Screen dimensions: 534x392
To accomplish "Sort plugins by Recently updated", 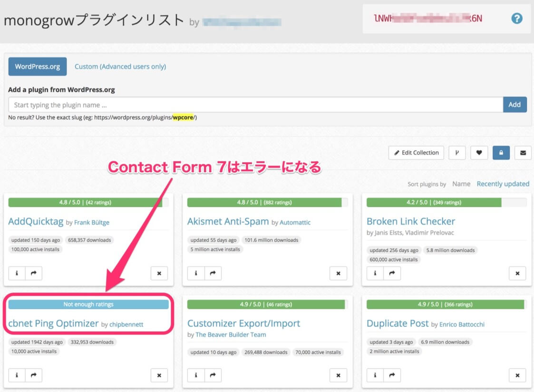I will (503, 184).
